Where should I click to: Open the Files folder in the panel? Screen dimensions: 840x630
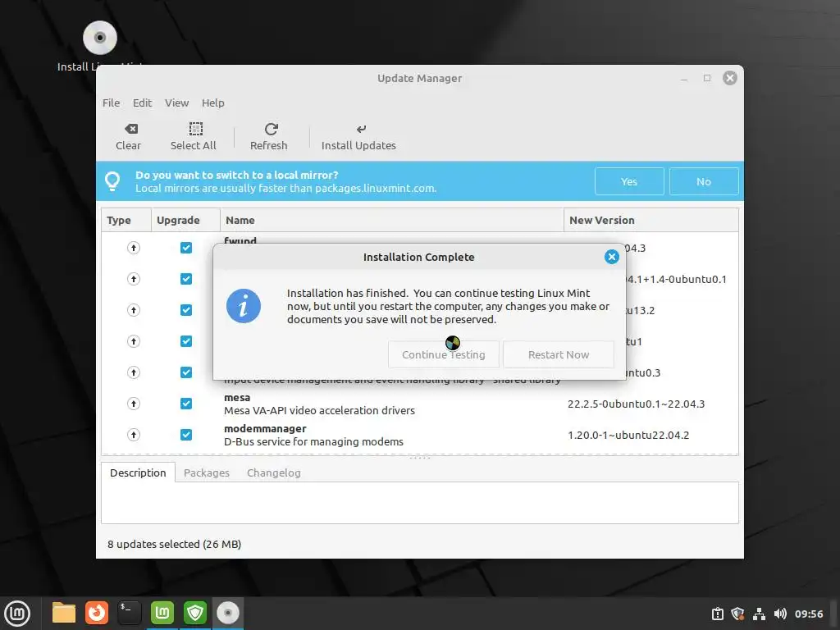pyautogui.click(x=64, y=613)
